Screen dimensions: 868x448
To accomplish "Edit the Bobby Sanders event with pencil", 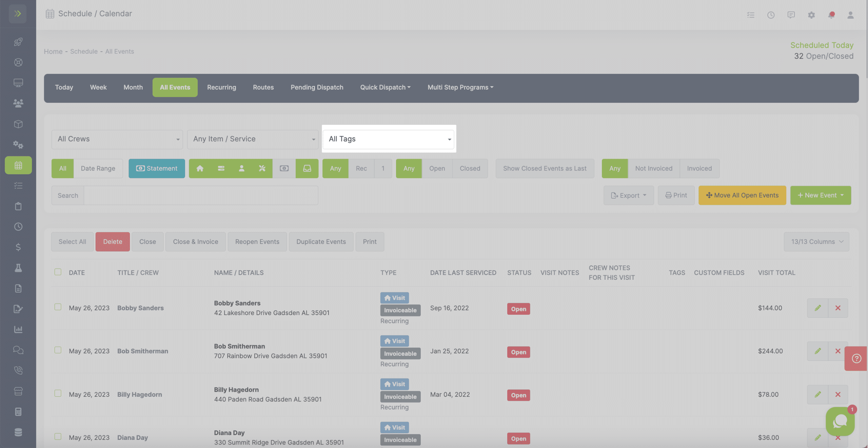I will coord(818,308).
